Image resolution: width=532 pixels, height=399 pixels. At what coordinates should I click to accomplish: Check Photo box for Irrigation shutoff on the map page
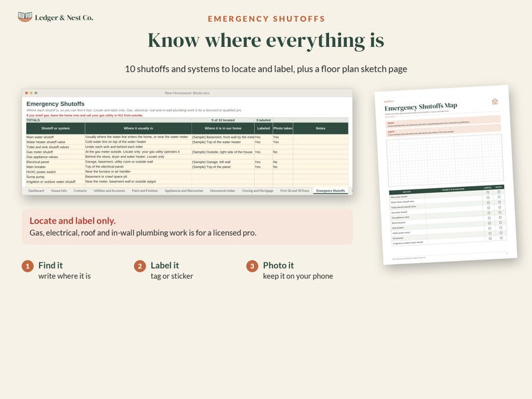point(501,238)
